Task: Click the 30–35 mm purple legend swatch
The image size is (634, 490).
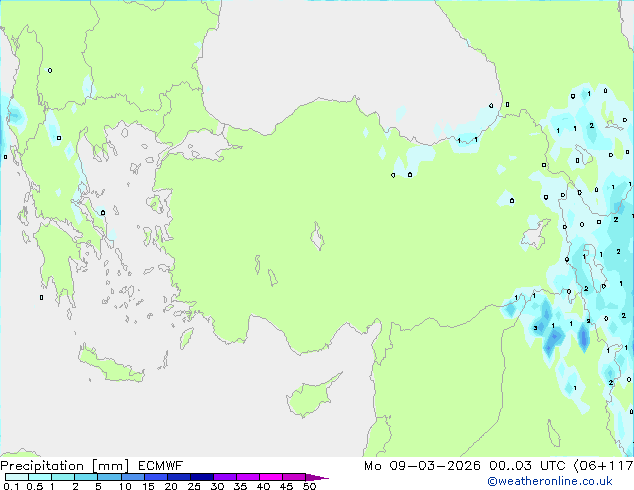Action: click(x=224, y=477)
